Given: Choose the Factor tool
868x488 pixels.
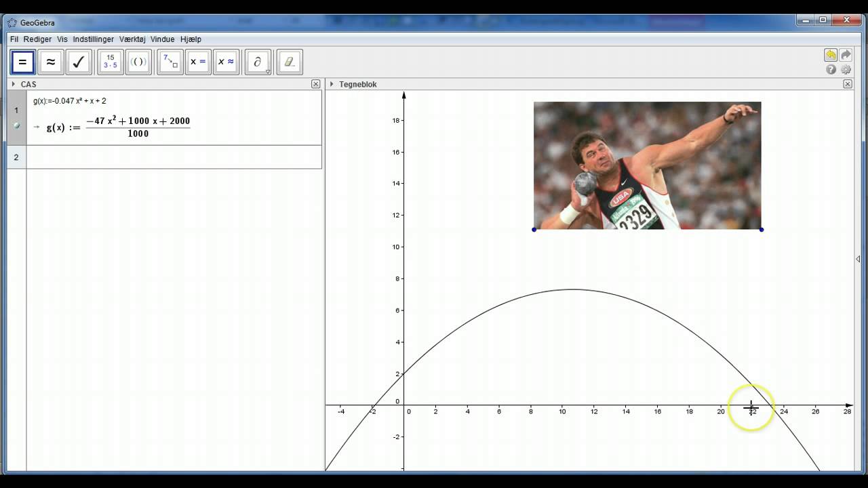Looking at the screenshot, I should (x=110, y=62).
